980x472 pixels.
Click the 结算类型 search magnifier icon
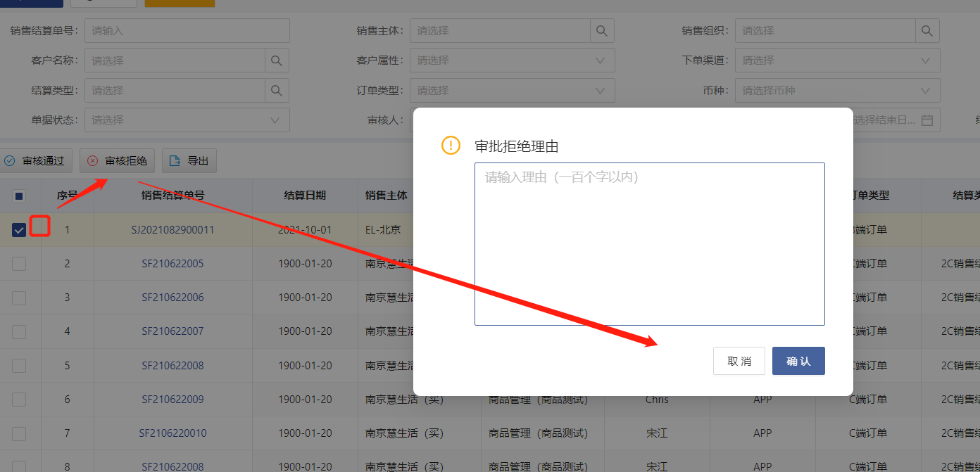[277, 90]
